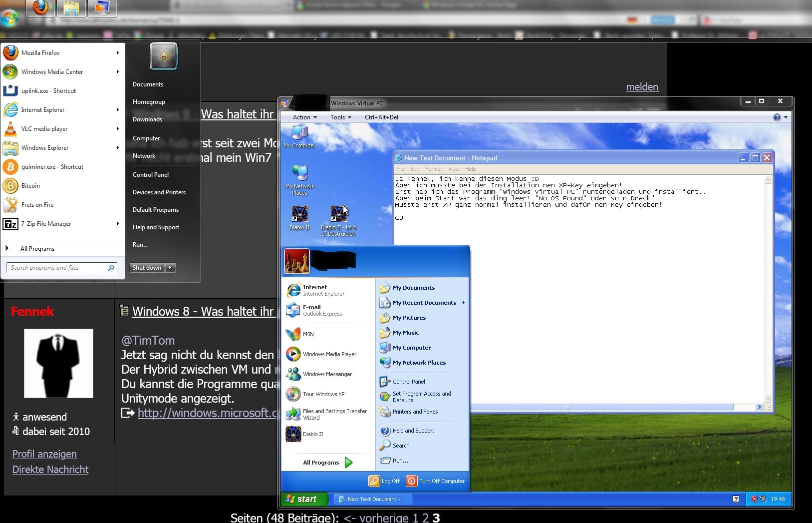Open Diablo II Lord of Destruction shortcut
Image resolution: width=812 pixels, height=523 pixels.
click(338, 216)
